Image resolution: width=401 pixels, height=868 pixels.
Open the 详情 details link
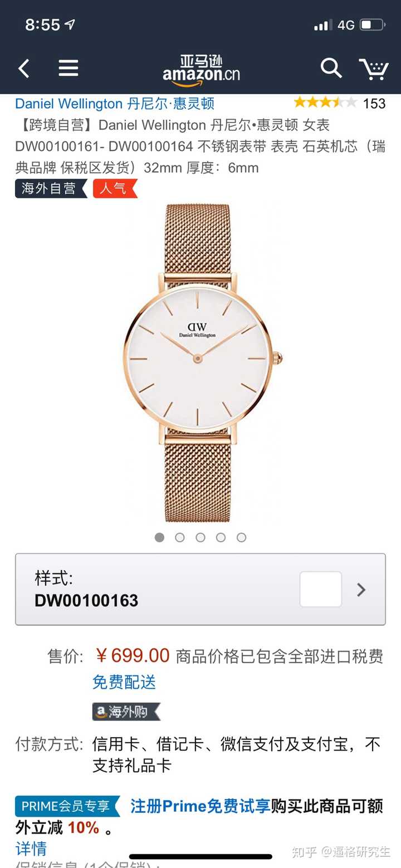31,849
